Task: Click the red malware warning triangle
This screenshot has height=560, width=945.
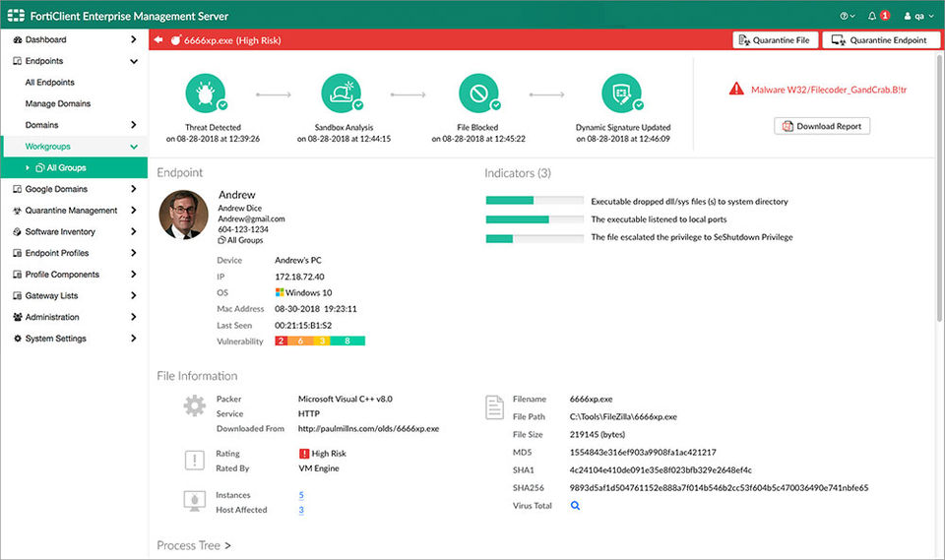Action: click(x=736, y=90)
